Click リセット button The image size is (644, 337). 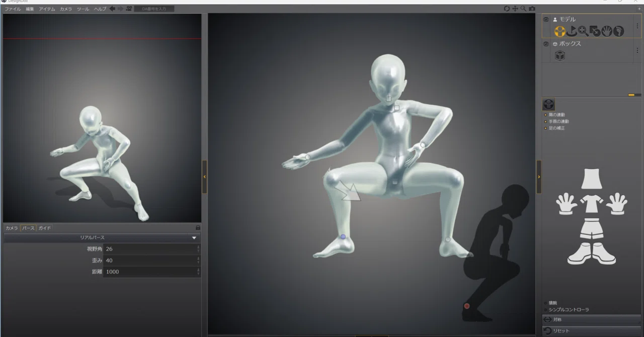tap(591, 331)
